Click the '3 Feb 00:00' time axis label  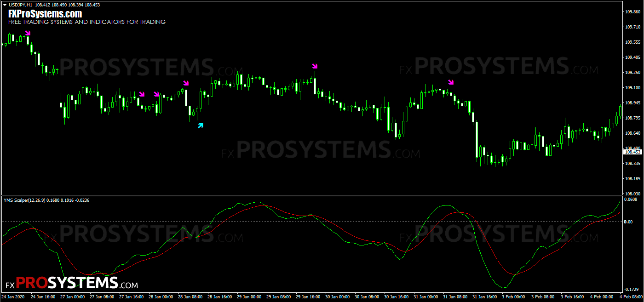tap(513, 297)
